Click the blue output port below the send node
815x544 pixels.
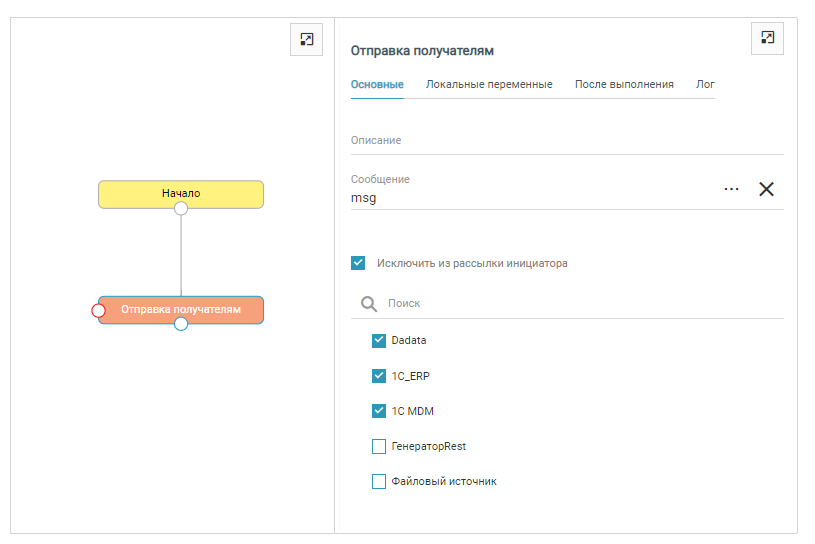[181, 324]
